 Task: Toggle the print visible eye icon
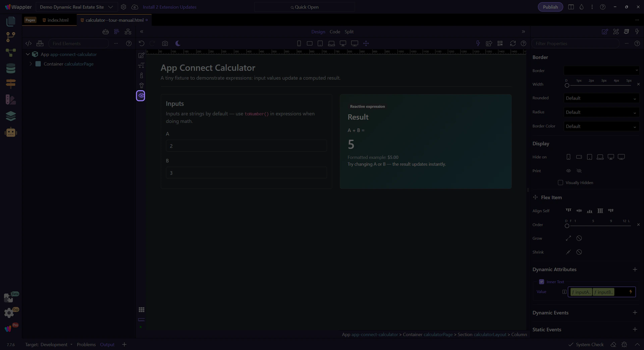pos(568,171)
